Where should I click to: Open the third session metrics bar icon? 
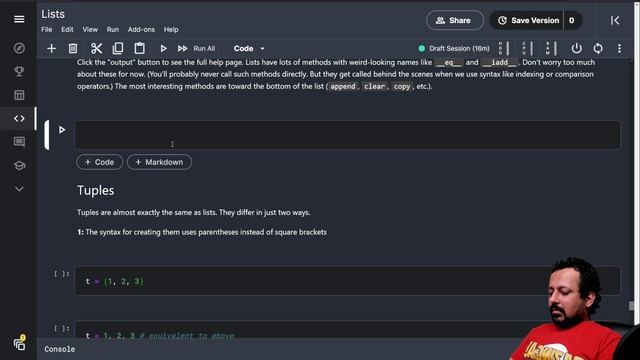click(551, 49)
